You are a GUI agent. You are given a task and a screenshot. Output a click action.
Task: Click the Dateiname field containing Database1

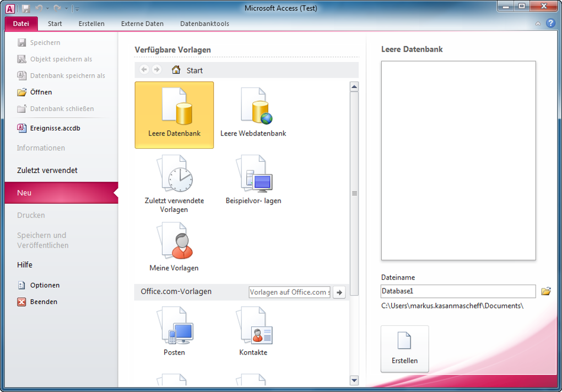[458, 291]
